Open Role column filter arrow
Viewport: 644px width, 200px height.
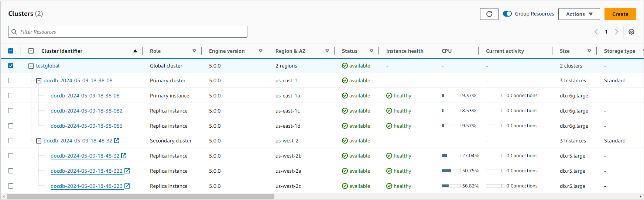pos(194,51)
